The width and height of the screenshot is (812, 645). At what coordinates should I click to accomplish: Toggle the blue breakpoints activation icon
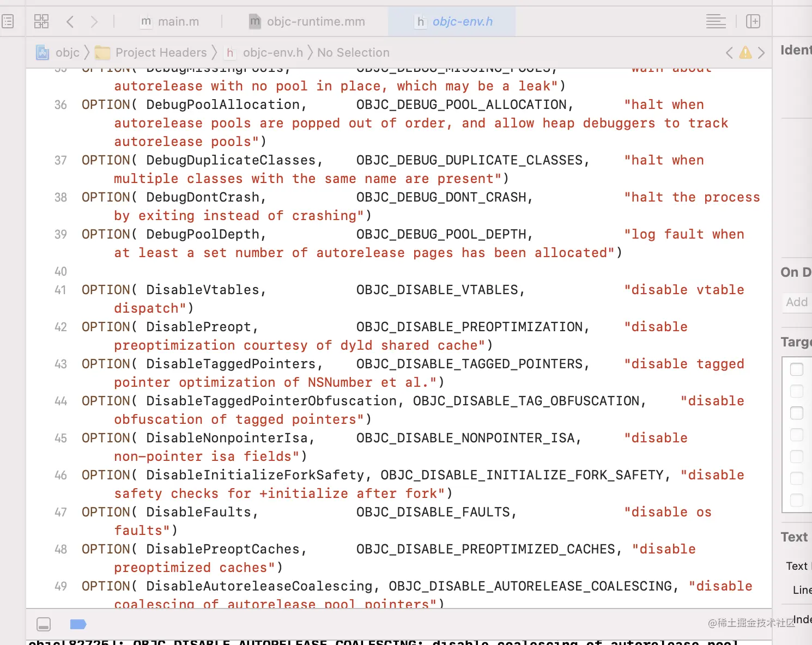pos(78,624)
